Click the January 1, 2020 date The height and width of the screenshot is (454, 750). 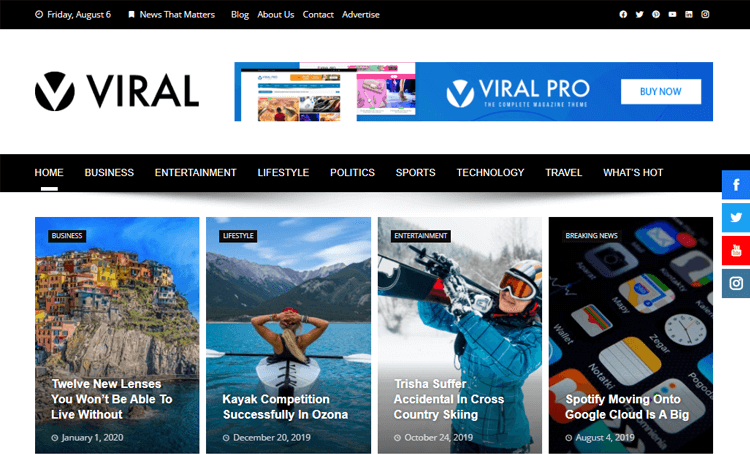tap(92, 437)
